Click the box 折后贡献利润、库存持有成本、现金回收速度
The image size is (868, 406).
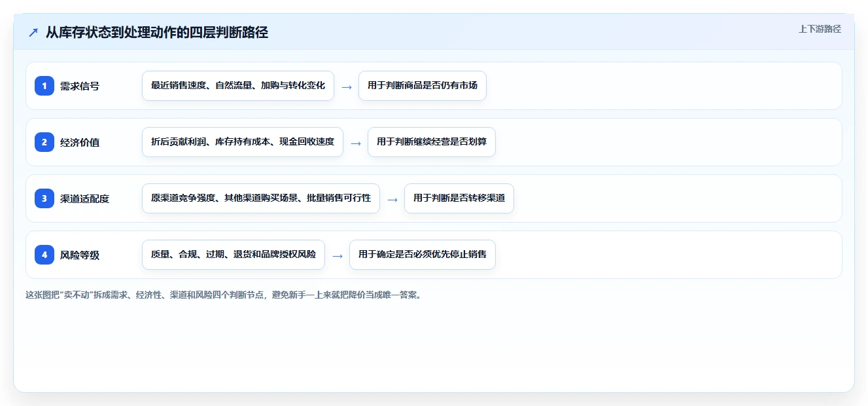tap(243, 142)
